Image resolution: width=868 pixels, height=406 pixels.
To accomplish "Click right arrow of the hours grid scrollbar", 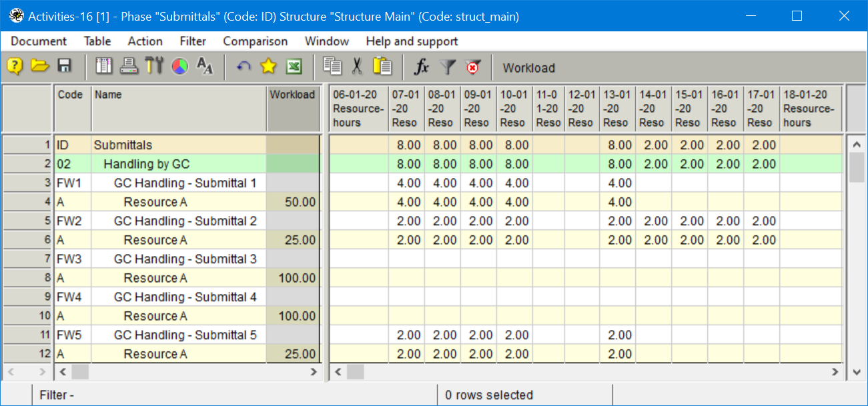I will (x=835, y=371).
